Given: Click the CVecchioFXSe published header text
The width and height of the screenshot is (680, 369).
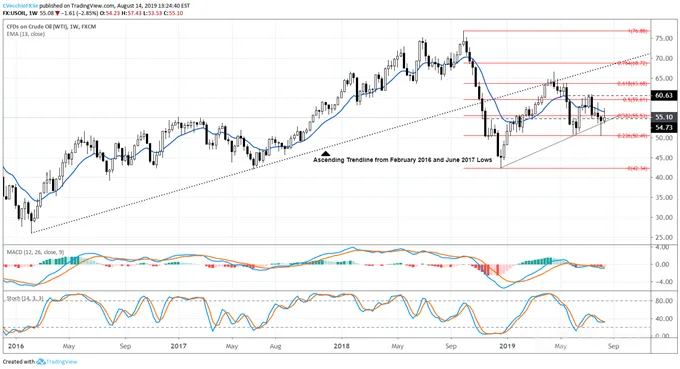Looking at the screenshot, I should (x=96, y=7).
